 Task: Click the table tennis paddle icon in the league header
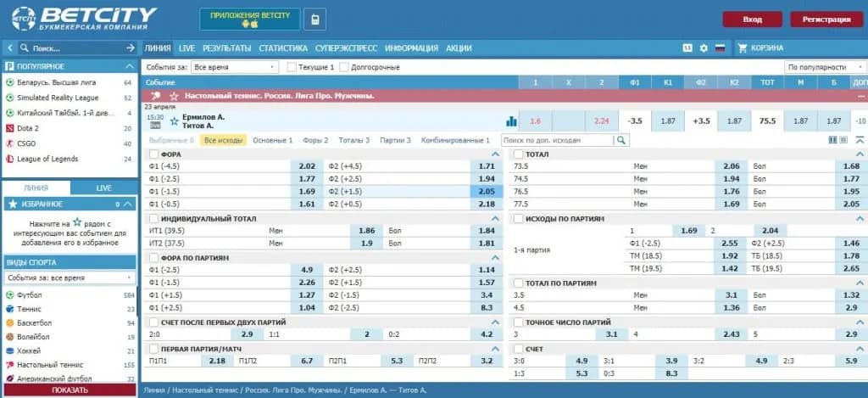tap(156, 96)
